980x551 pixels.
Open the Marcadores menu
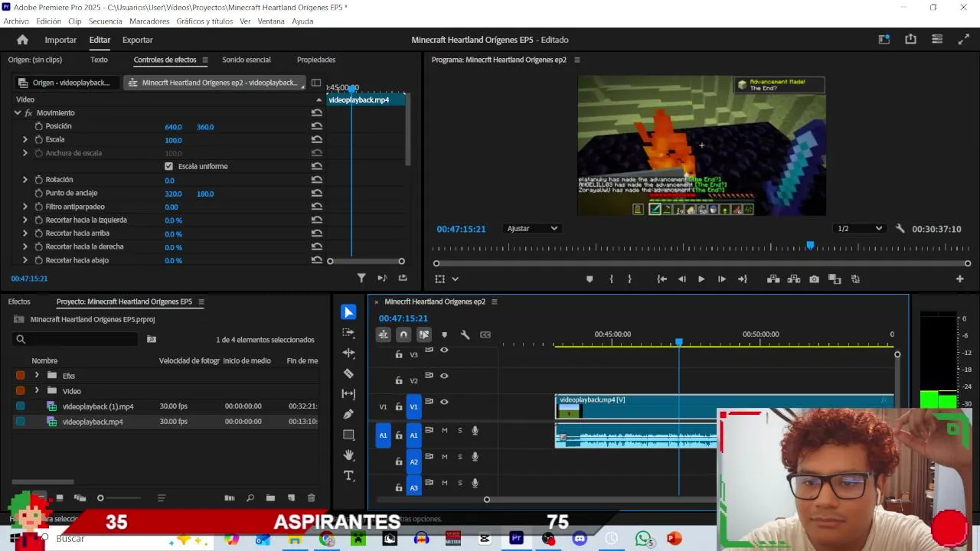[x=149, y=21]
